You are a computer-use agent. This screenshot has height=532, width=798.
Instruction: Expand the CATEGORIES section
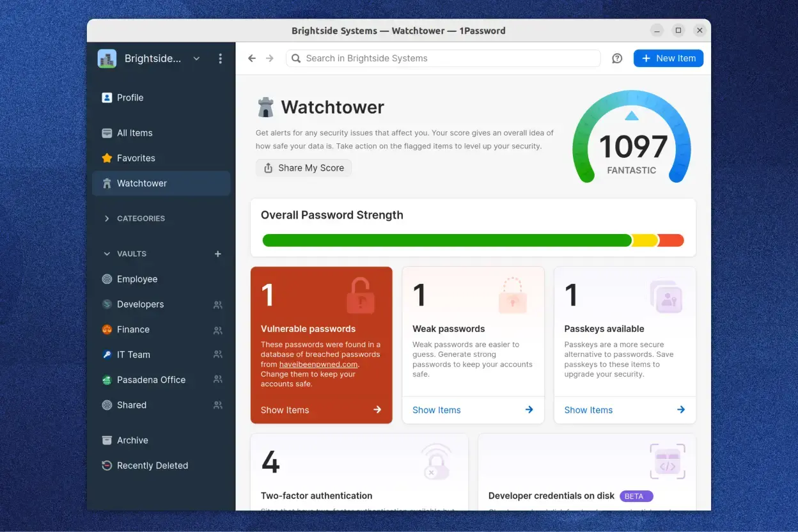[x=107, y=218]
